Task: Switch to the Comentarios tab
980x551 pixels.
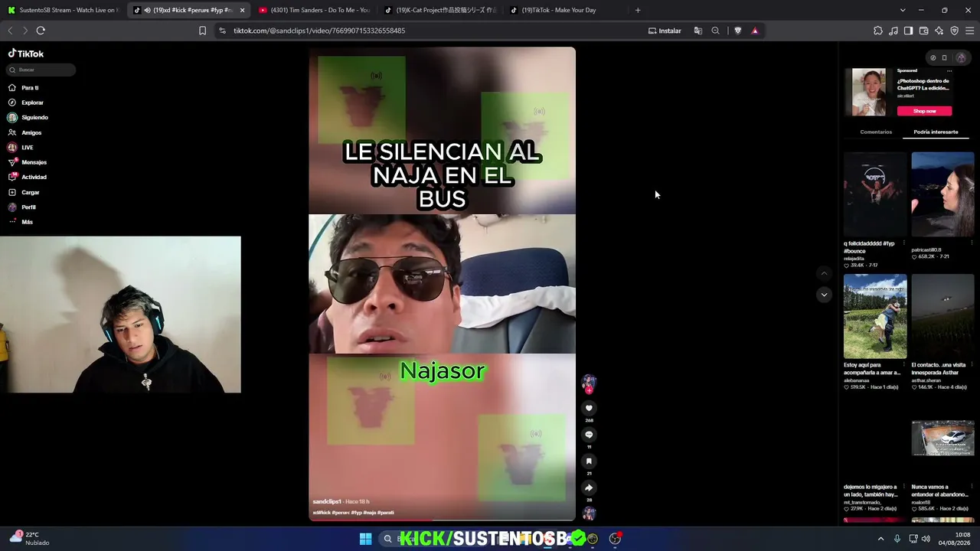Action: [876, 132]
